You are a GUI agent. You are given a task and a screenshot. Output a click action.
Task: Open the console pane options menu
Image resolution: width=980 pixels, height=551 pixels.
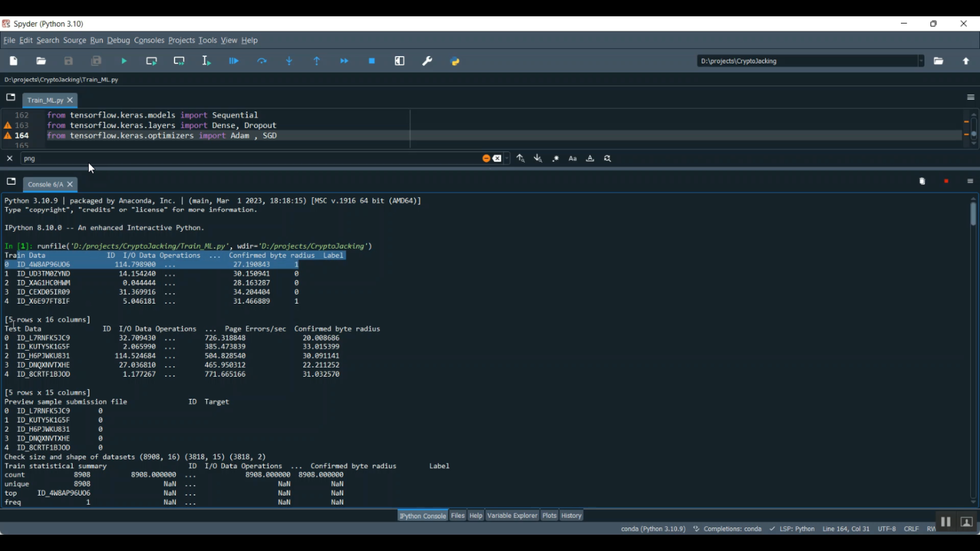click(x=970, y=182)
